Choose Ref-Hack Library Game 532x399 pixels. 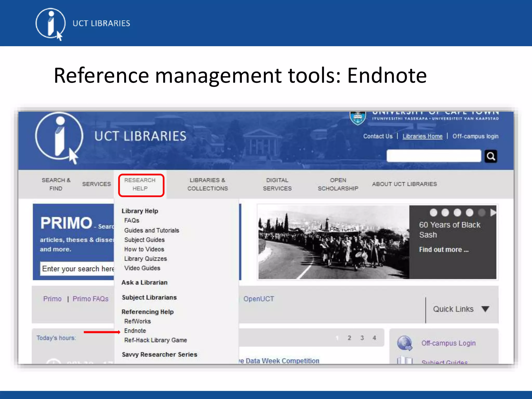(x=156, y=340)
